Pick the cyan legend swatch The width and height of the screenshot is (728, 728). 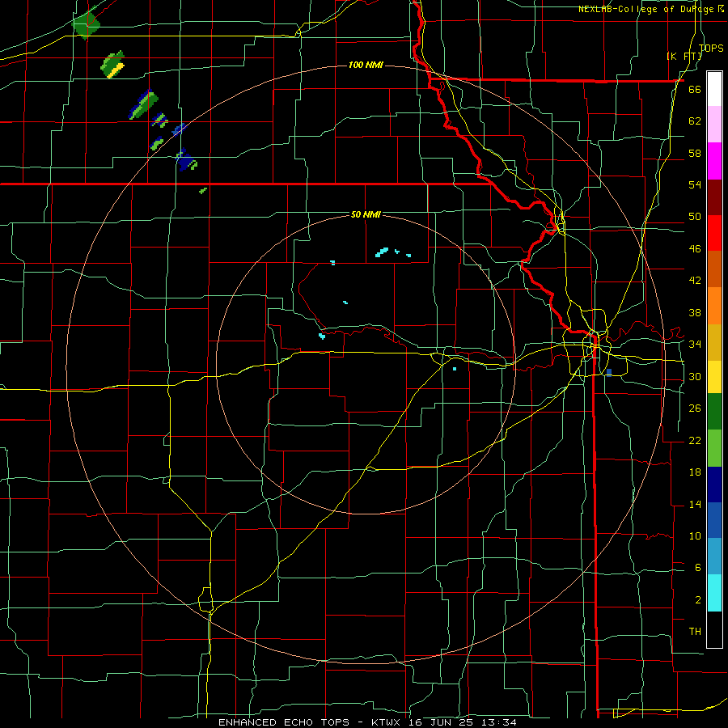[x=714, y=593]
